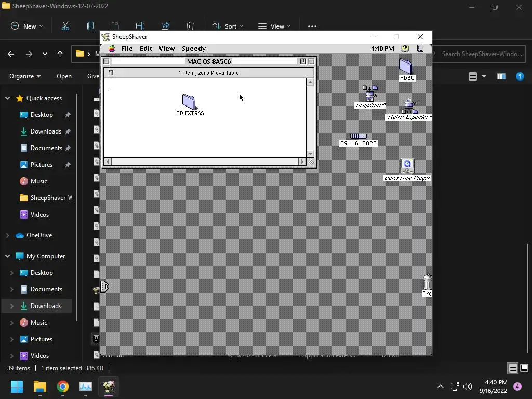The image size is (532, 399).
Task: Open the New item dropdown
Action: pyautogui.click(x=27, y=26)
